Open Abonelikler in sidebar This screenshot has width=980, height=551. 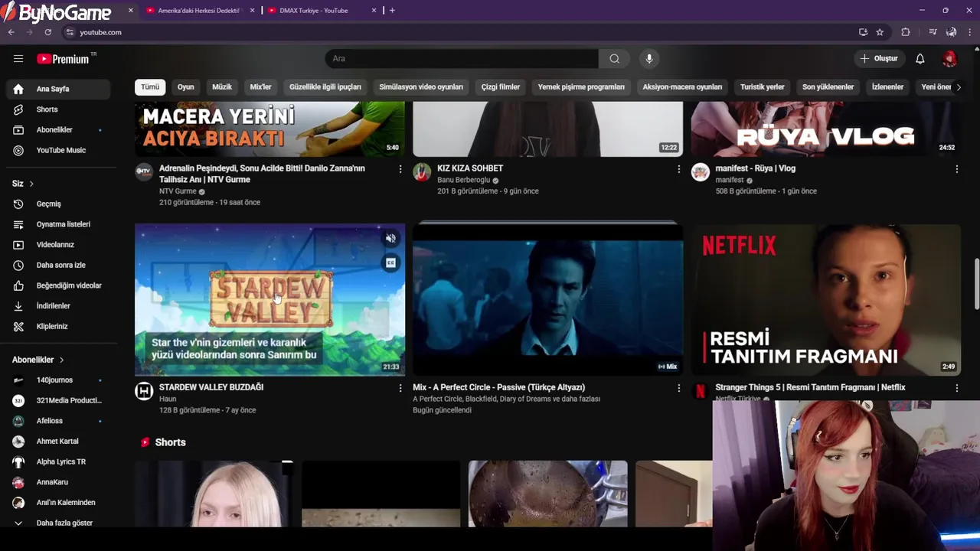(58, 130)
